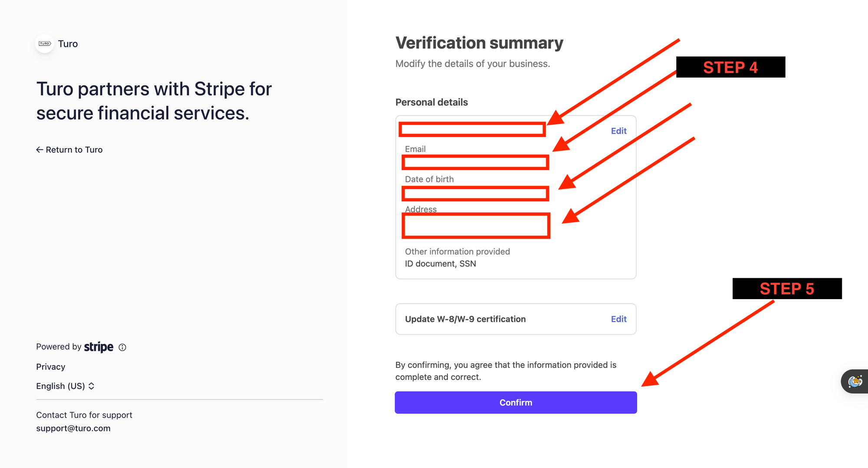This screenshot has height=468, width=868.
Task: Click the Stripe wordmark logo
Action: 99,347
